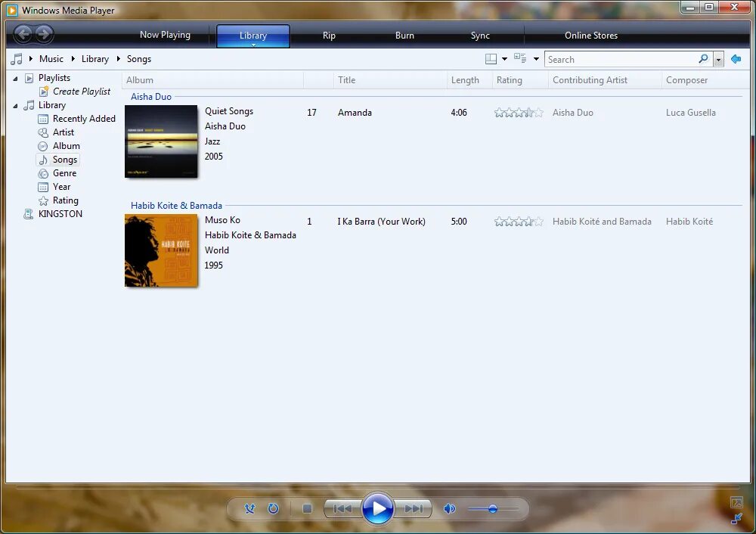Click the music note category icon in breadcrumb

(17, 59)
